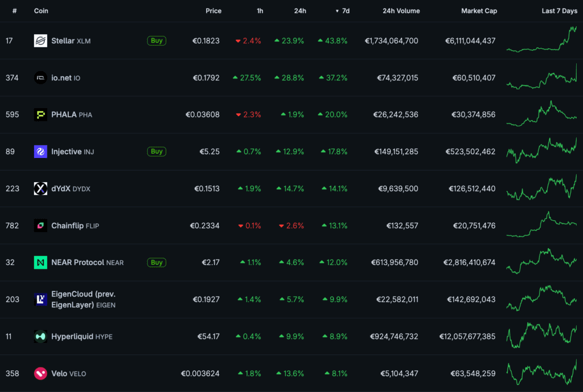The height and width of the screenshot is (392, 583).
Task: Click the Hyperliquid coin logo icon
Action: [40, 336]
